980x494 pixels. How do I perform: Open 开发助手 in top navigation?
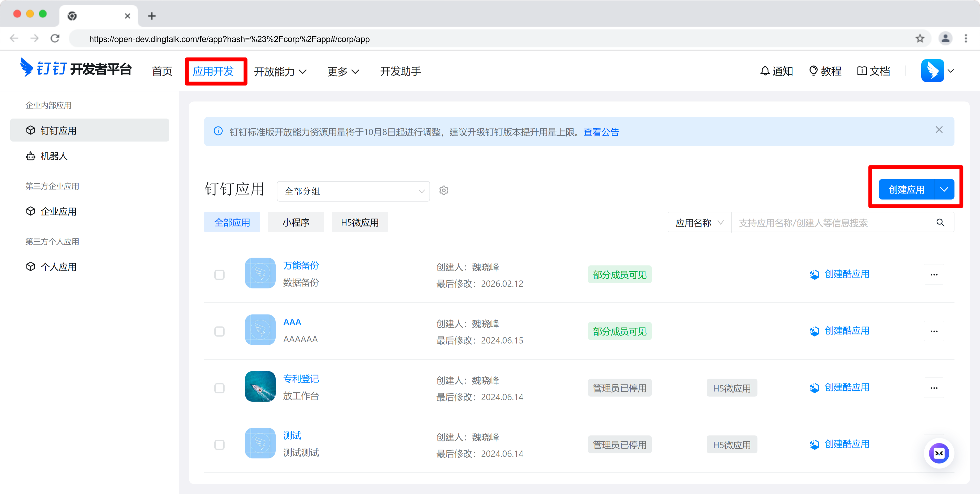point(401,71)
